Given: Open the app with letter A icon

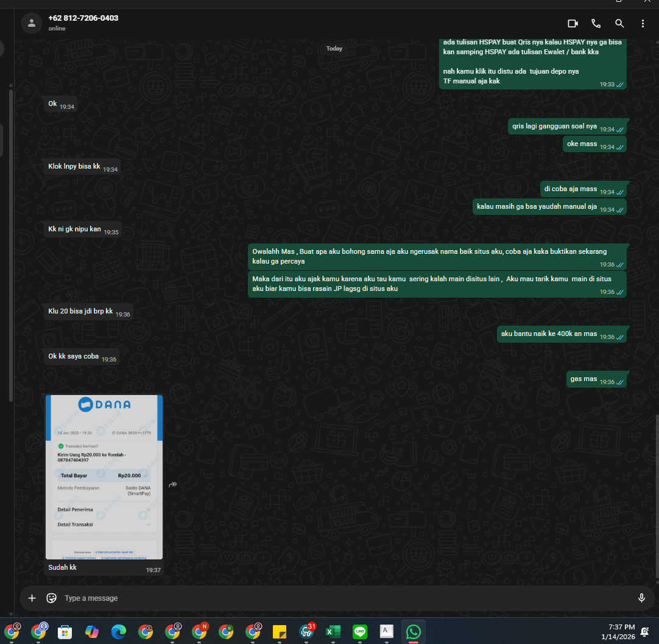Looking at the screenshot, I should 387,631.
